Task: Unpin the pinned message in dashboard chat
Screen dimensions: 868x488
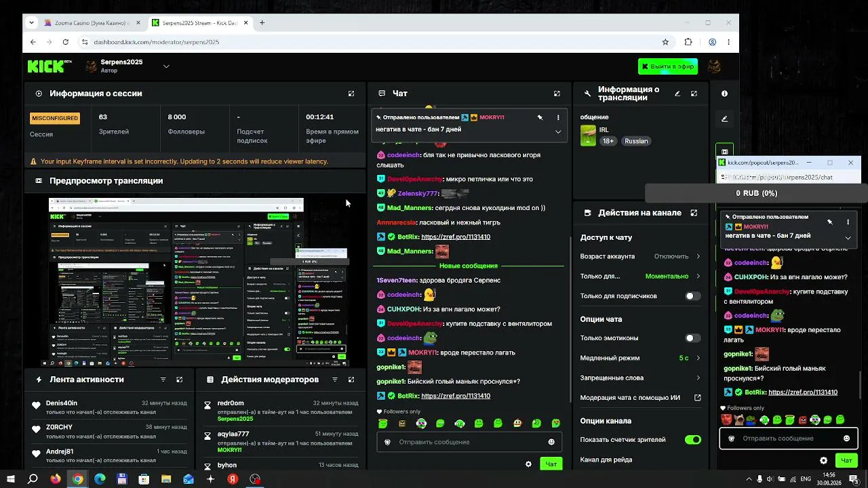Action: click(x=540, y=117)
